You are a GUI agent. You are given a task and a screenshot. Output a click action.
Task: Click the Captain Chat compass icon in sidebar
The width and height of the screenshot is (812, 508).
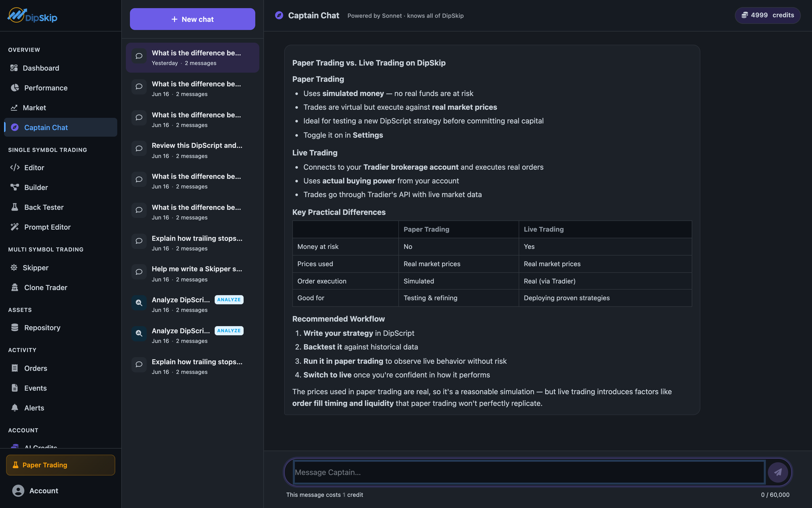coord(15,127)
